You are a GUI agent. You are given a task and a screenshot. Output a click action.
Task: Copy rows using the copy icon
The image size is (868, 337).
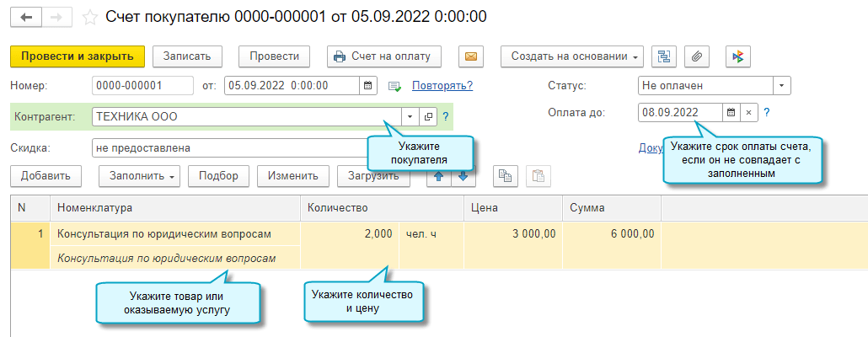[506, 176]
